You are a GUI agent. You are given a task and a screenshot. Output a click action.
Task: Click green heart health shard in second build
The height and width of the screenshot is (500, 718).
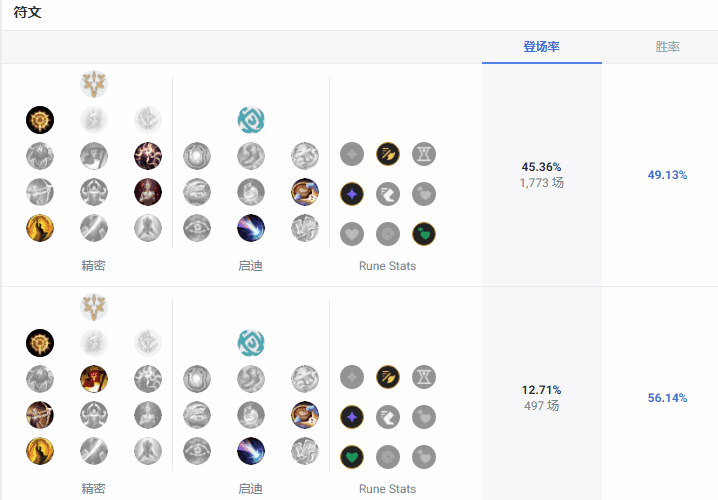pyautogui.click(x=351, y=457)
